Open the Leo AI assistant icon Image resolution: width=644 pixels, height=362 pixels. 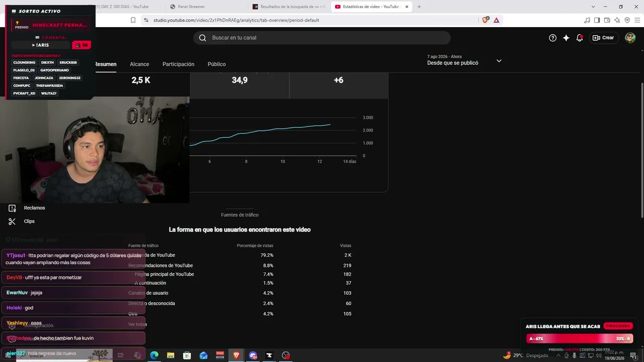(x=617, y=20)
